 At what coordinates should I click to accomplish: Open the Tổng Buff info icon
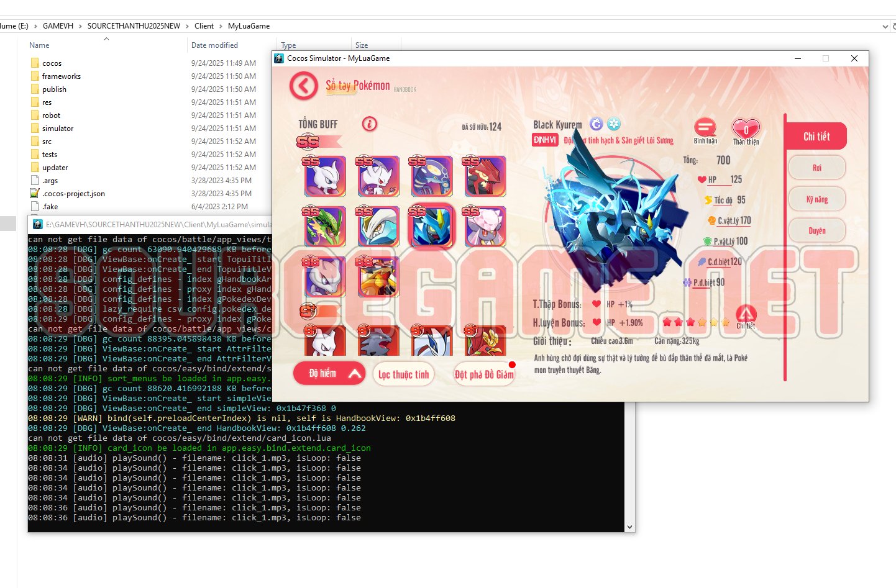point(370,124)
